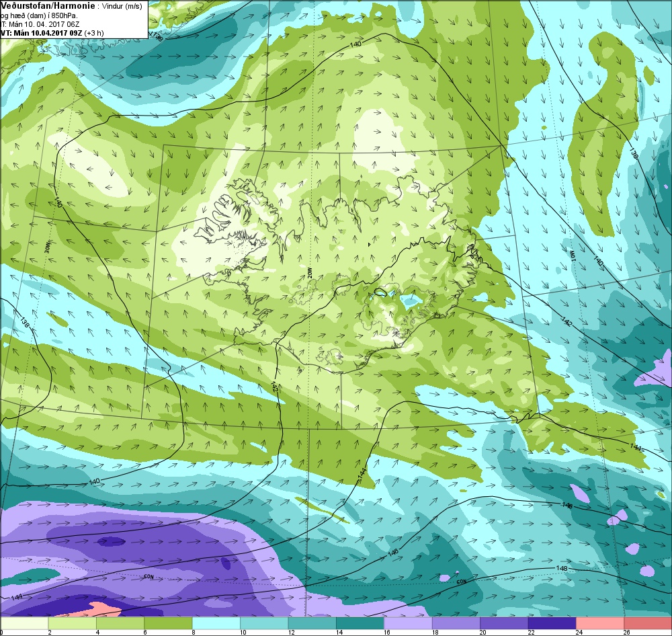Click the legend scale value 8
Viewport: 672px width, 636px height.
(194, 632)
